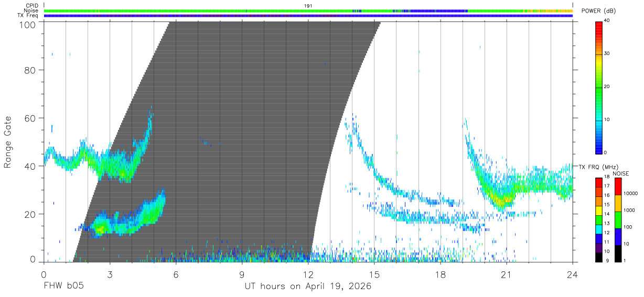This screenshot has width=644, height=297.
Task: Click 'UT hours on April 19, 2026' label
Action: (x=308, y=287)
